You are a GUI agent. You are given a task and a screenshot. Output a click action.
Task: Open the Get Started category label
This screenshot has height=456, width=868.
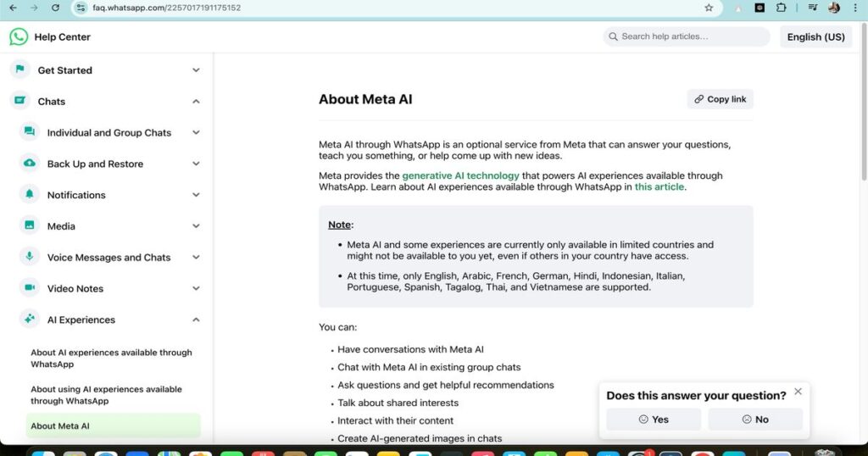(64, 70)
